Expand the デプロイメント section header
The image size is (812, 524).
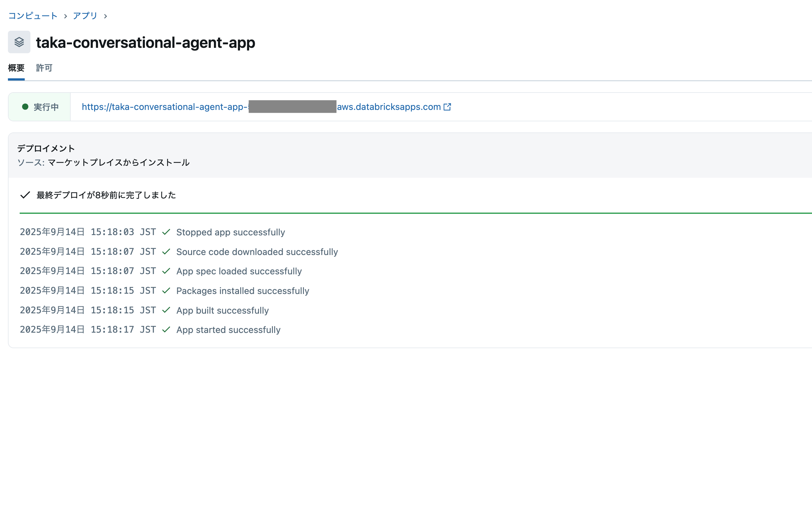click(46, 148)
